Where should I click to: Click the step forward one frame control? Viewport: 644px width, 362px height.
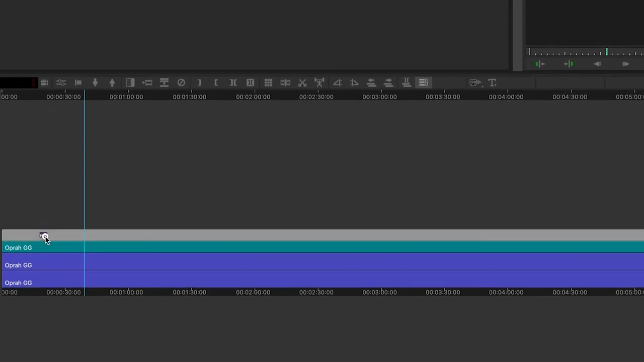tap(625, 64)
